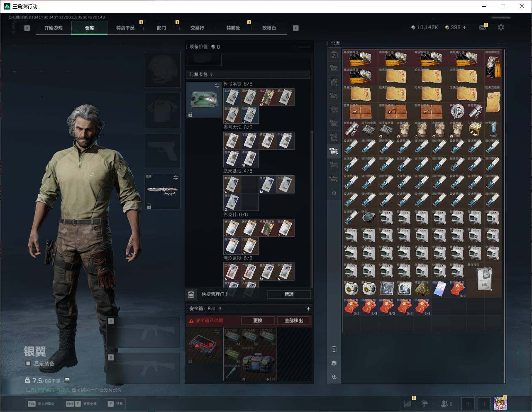
Task: Click the 进入特勤处 Tab shortcut
Action: pyautogui.click(x=41, y=404)
